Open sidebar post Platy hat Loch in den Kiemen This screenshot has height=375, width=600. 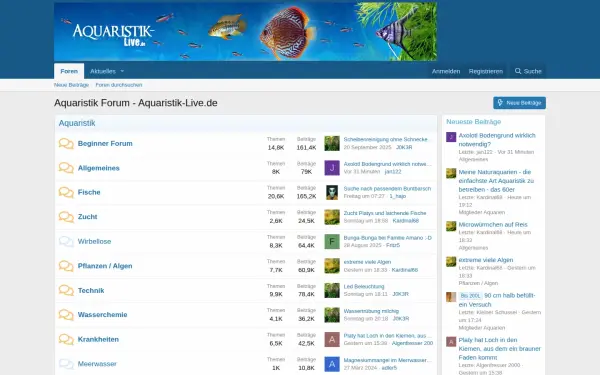coord(499,349)
